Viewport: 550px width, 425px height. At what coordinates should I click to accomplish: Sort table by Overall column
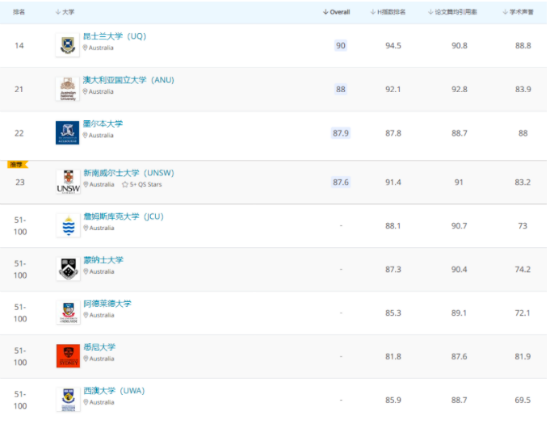(336, 12)
